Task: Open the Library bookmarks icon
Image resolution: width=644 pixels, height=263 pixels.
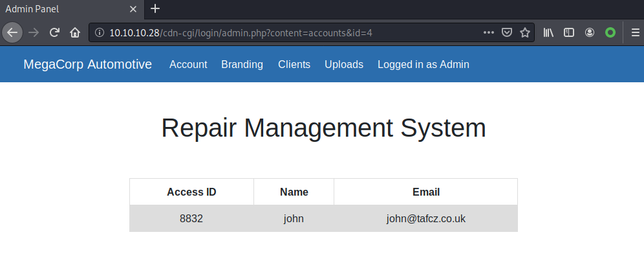Action: pyautogui.click(x=548, y=32)
